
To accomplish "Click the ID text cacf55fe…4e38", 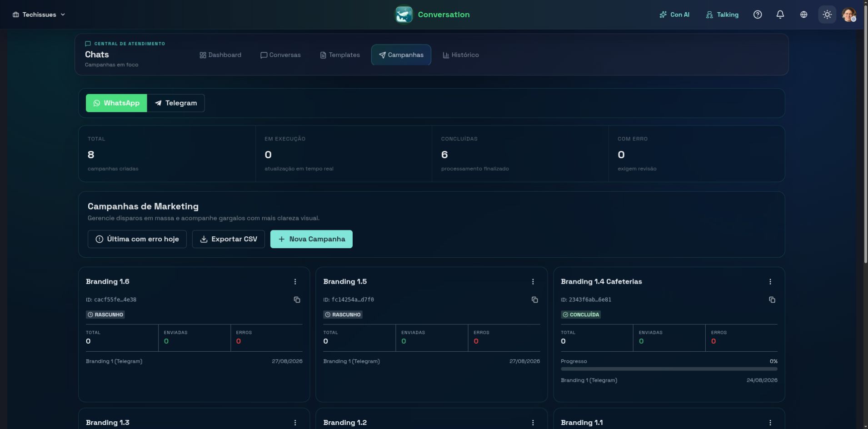I will click(x=115, y=300).
